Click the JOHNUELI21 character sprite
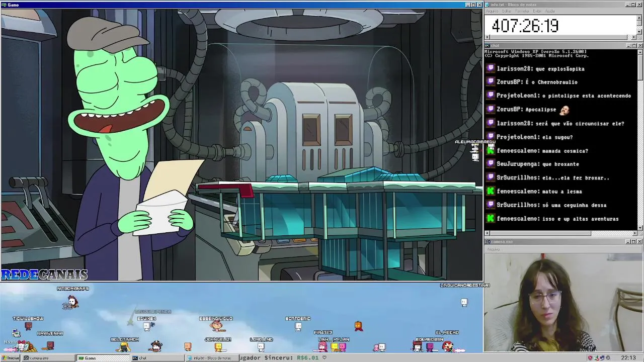This screenshot has height=362, width=644. click(218, 346)
